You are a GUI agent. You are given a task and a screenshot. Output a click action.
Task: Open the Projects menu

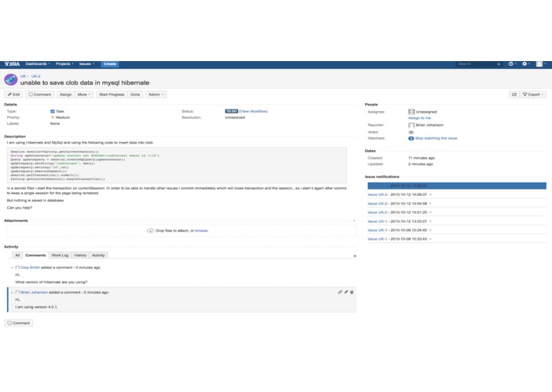pyautogui.click(x=64, y=64)
